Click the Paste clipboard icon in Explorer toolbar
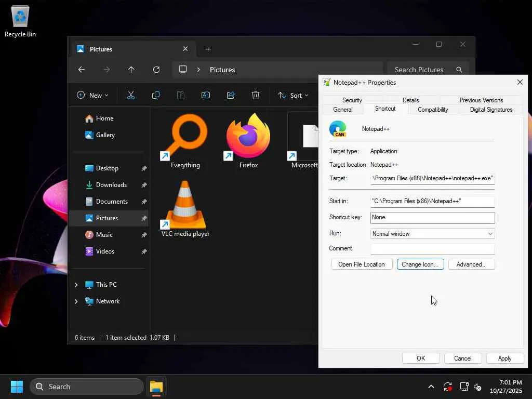The width and height of the screenshot is (532, 399). point(181,96)
